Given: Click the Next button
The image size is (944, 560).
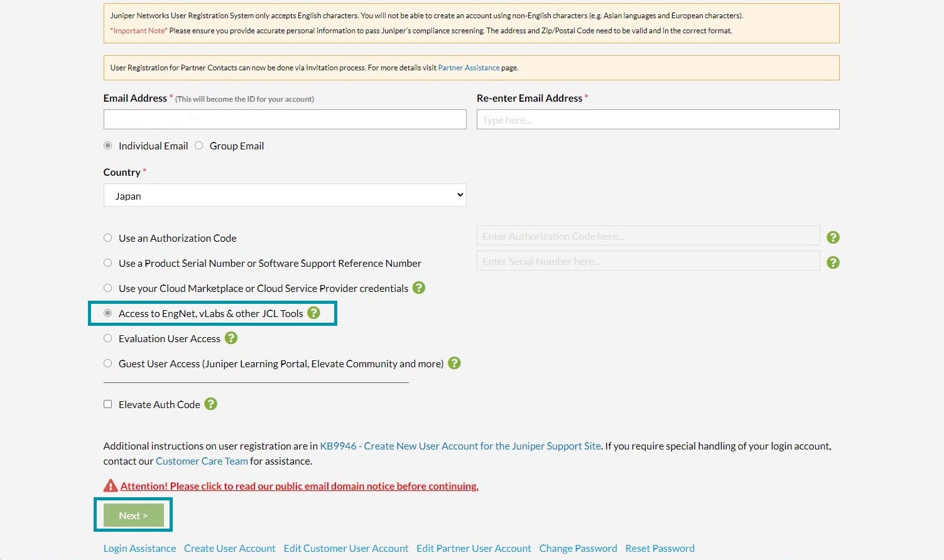Looking at the screenshot, I should tap(133, 515).
